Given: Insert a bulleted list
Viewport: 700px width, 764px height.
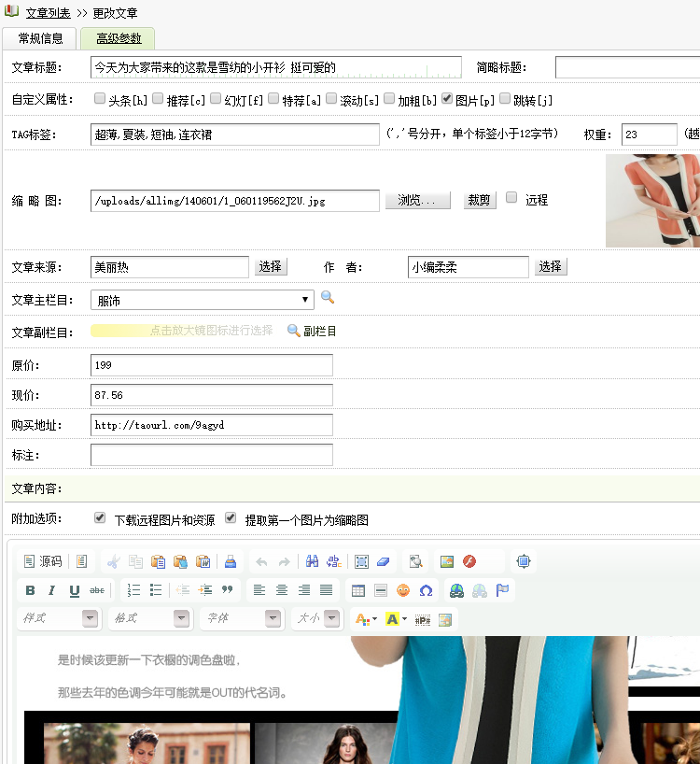Looking at the screenshot, I should click(156, 590).
